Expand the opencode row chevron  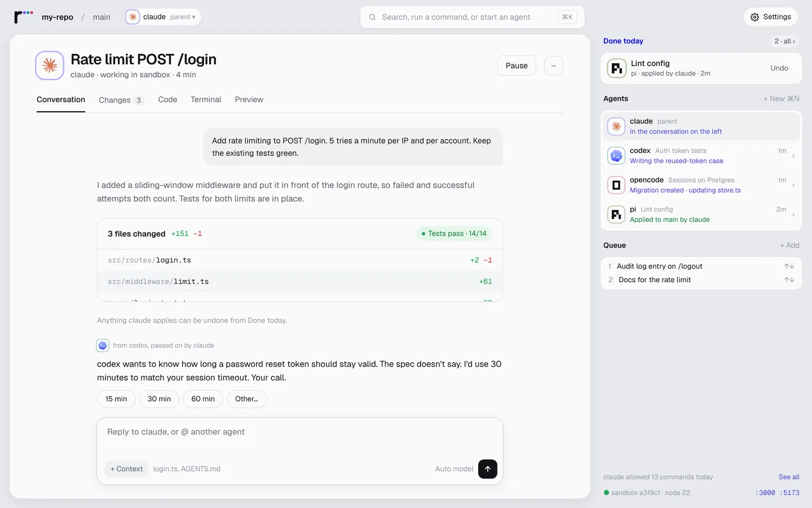point(793,186)
